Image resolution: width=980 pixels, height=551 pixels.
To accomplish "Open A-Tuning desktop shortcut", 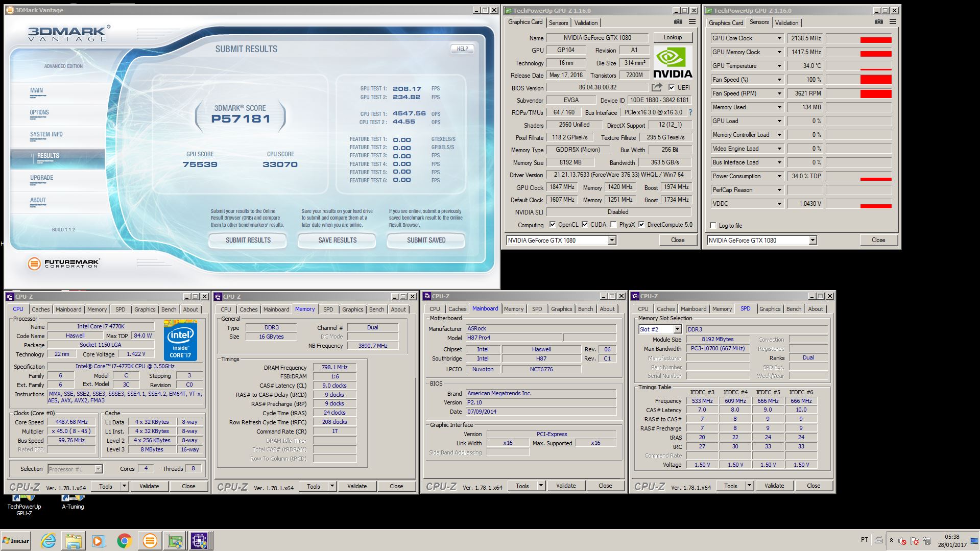I will pos(73,502).
